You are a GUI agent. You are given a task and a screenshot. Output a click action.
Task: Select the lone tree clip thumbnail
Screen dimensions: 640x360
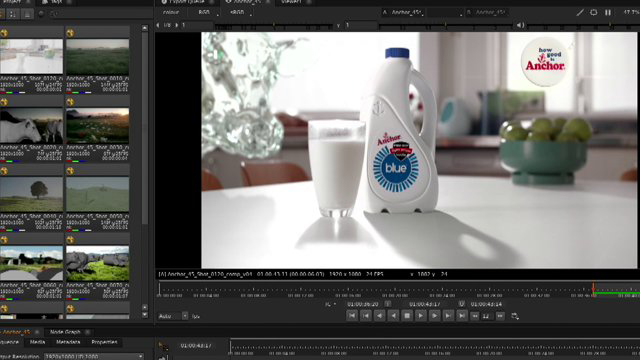click(x=31, y=194)
